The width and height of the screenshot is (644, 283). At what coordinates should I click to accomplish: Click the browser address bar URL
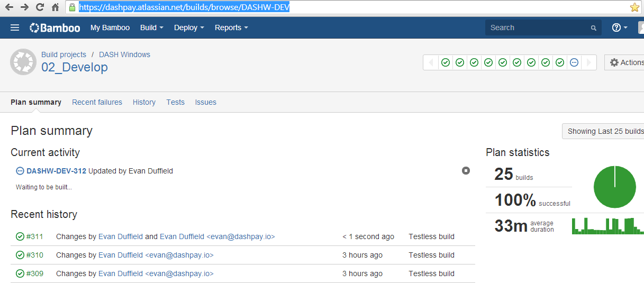tap(184, 7)
